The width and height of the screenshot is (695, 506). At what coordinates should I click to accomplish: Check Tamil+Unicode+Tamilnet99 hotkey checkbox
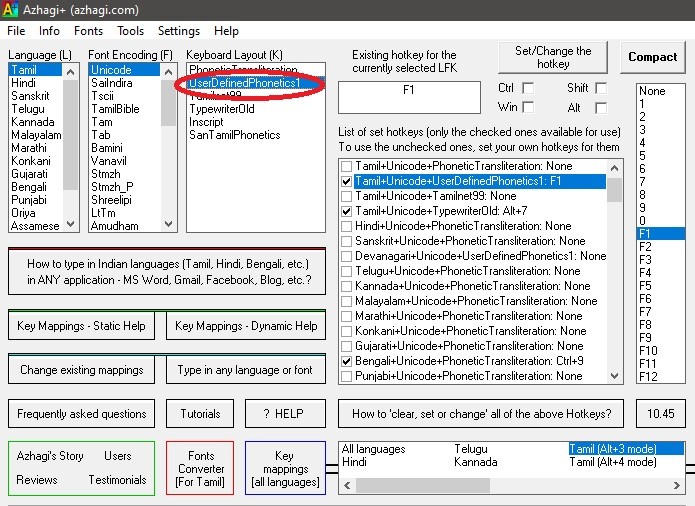coord(347,196)
